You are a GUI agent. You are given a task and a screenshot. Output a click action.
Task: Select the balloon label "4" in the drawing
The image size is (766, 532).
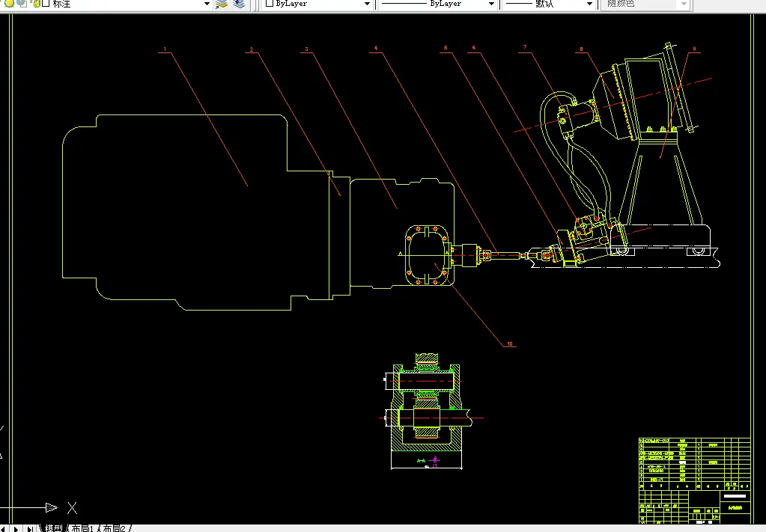376,49
